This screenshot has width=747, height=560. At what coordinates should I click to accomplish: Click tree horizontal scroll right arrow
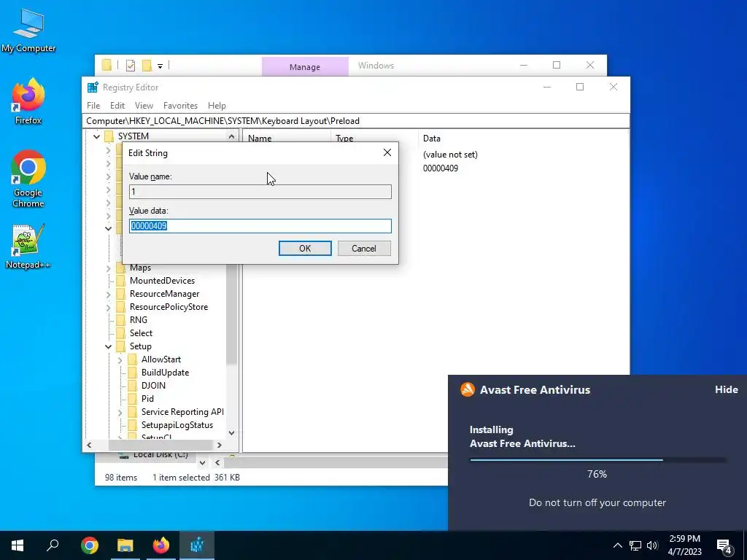[x=219, y=446]
